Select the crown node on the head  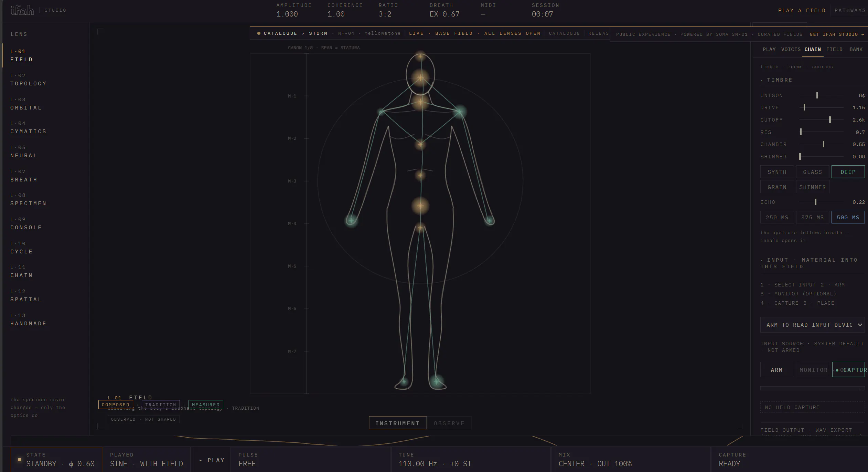(x=420, y=56)
